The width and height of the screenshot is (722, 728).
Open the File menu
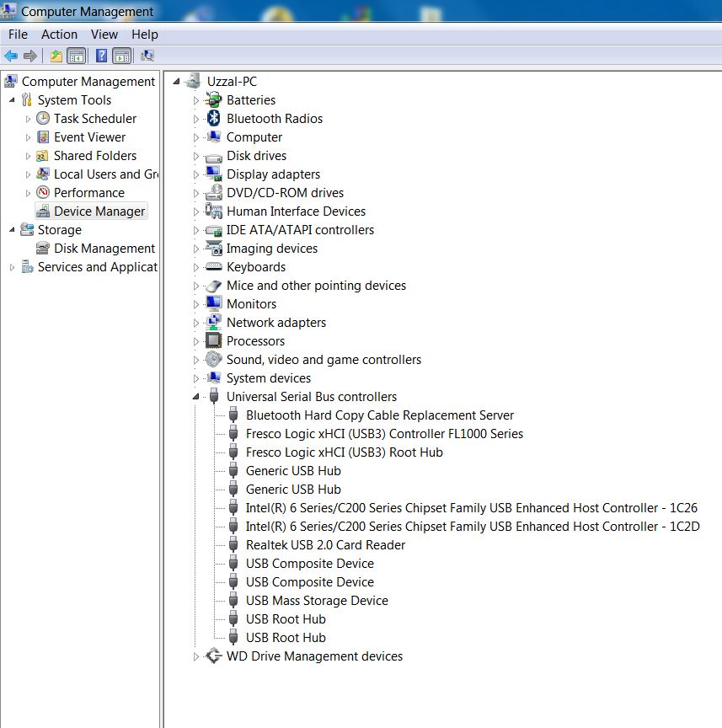click(18, 35)
